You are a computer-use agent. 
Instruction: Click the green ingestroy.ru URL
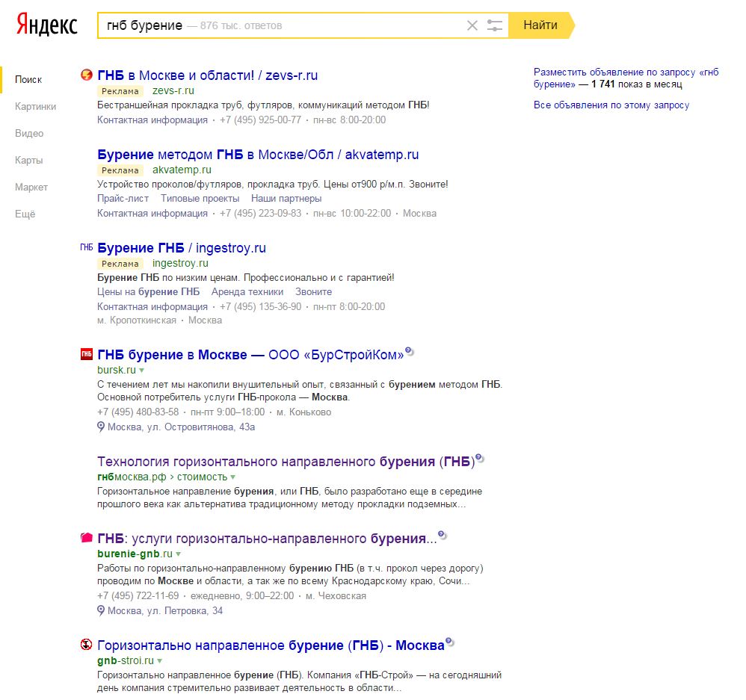tap(180, 263)
